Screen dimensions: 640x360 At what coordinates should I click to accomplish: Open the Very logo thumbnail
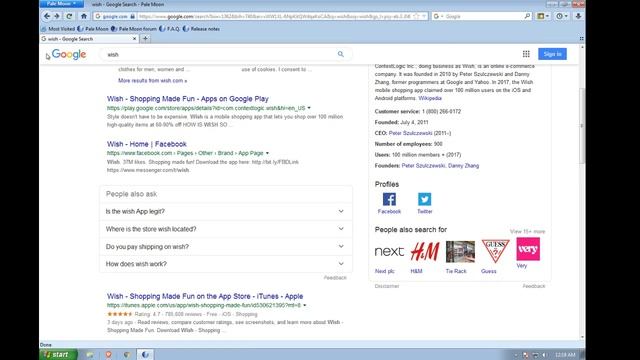coord(528,249)
